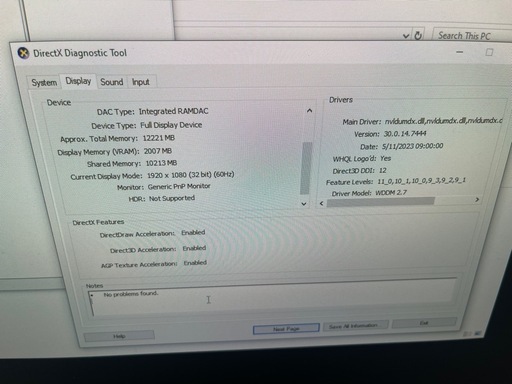Click the Device list scroll-down arrow

(304, 203)
